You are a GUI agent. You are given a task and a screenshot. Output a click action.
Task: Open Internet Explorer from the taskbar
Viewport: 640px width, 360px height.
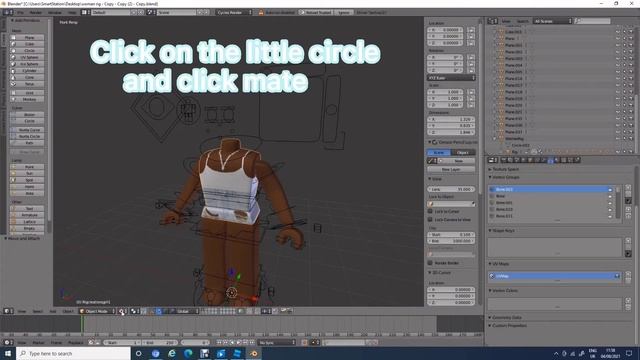pos(172,353)
